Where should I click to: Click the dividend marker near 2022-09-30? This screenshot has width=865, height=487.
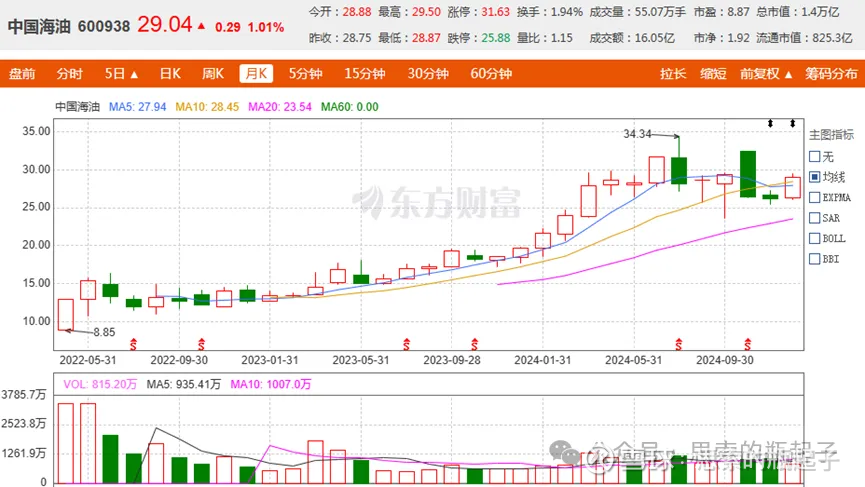[x=201, y=344]
